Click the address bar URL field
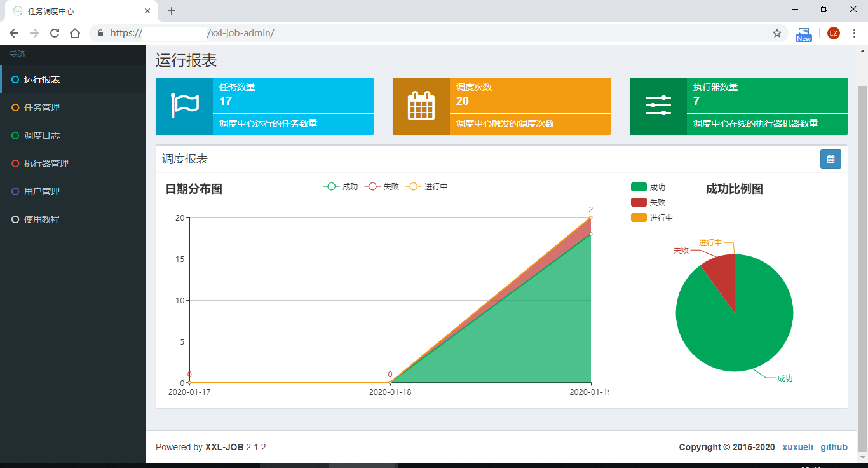 pyautogui.click(x=438, y=33)
